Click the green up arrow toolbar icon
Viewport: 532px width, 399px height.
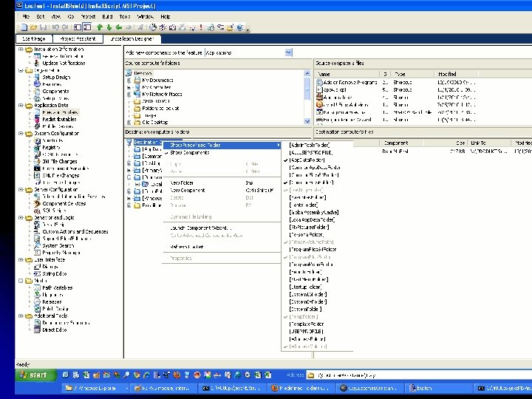100,27
